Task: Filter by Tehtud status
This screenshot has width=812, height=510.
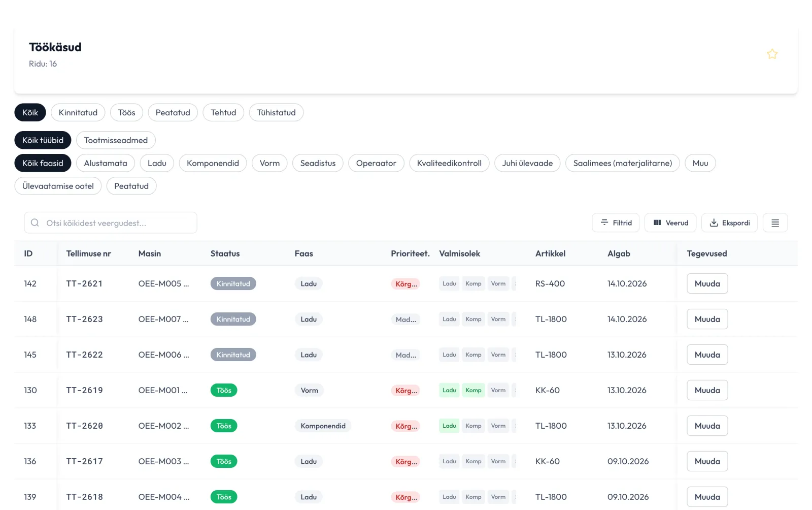Action: coord(223,112)
